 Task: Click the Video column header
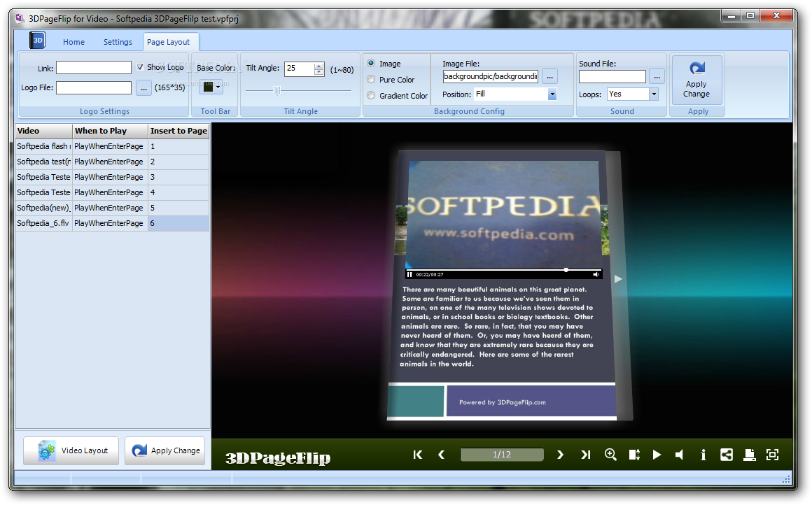point(44,131)
